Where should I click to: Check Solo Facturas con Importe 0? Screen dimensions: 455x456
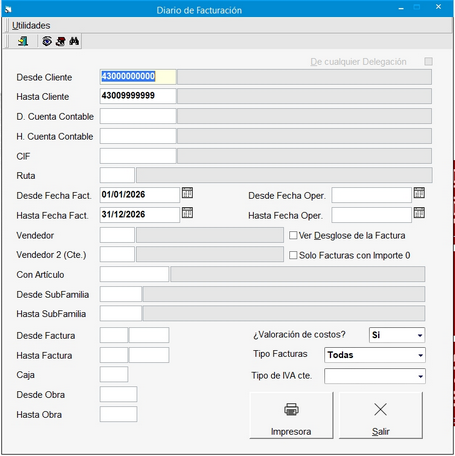pos(293,255)
